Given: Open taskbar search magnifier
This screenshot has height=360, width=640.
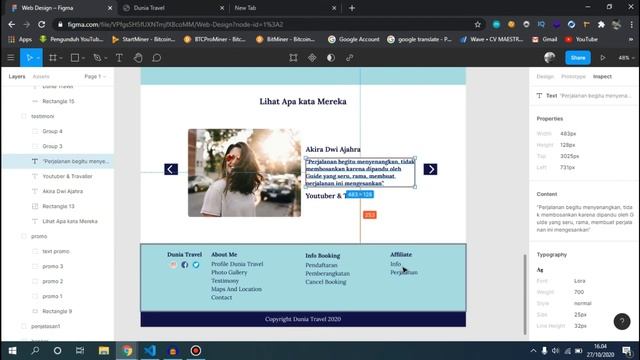Looking at the screenshot, I should pos(35,351).
